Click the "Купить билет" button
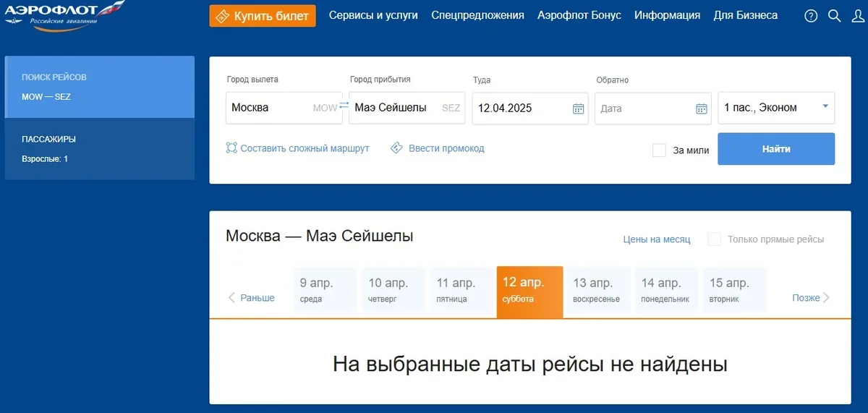The width and height of the screenshot is (868, 413). coord(263,16)
